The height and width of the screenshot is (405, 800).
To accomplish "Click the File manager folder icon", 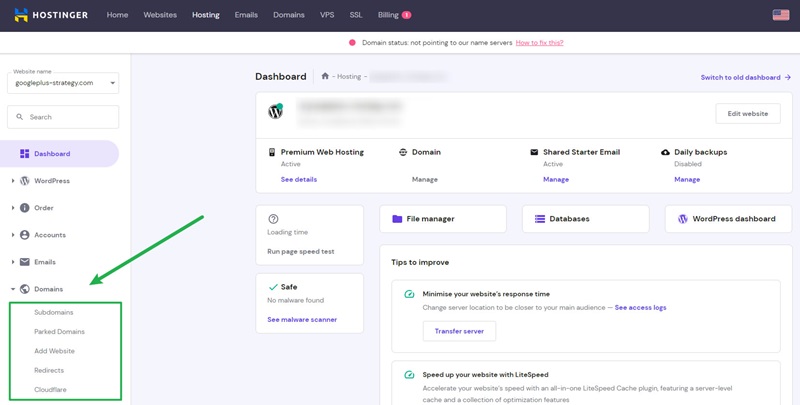I will (397, 219).
